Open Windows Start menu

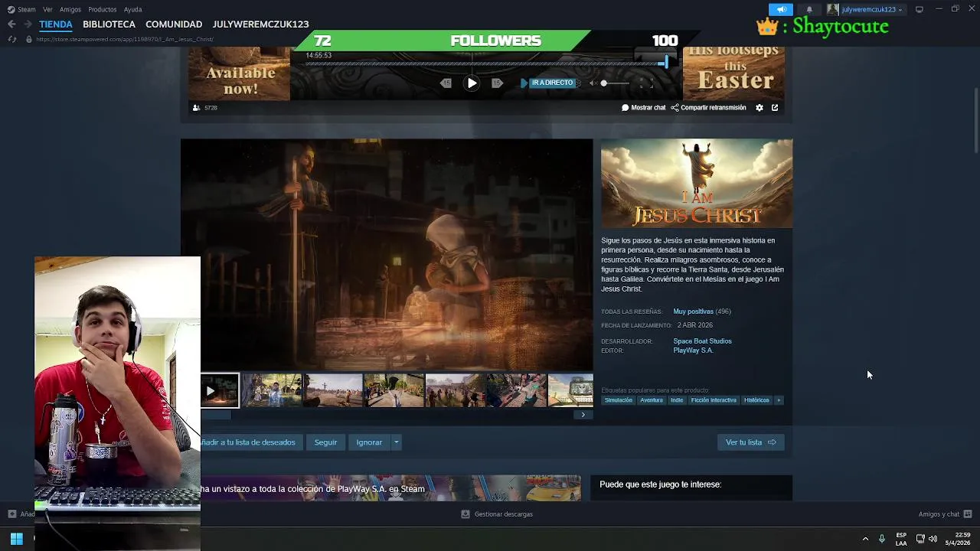[x=16, y=539]
